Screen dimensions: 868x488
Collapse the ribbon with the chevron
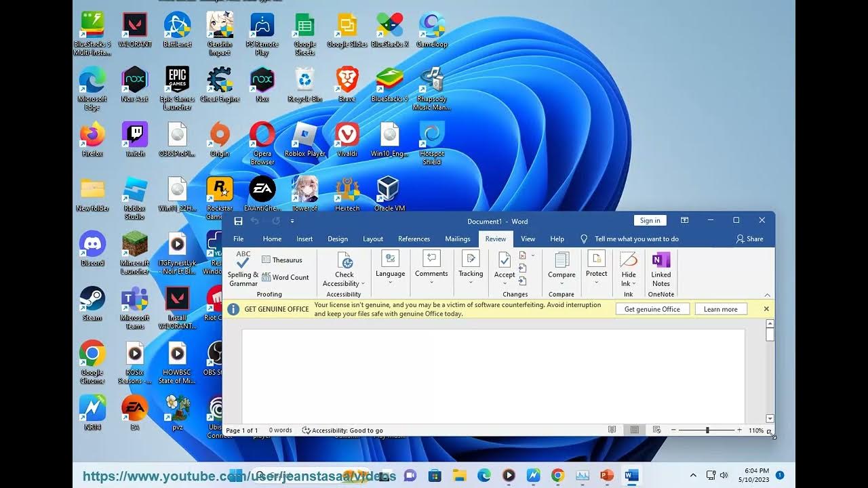(x=767, y=295)
